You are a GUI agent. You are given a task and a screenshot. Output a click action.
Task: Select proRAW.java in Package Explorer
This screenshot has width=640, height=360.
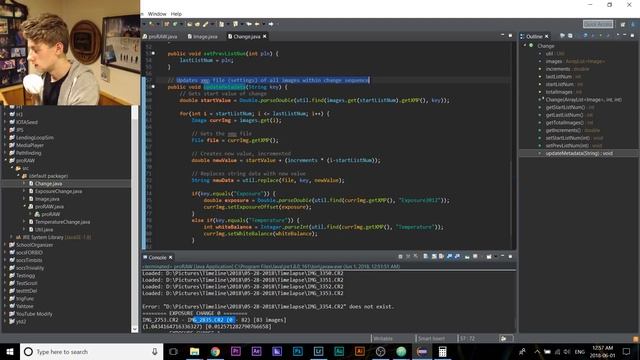pos(49,207)
